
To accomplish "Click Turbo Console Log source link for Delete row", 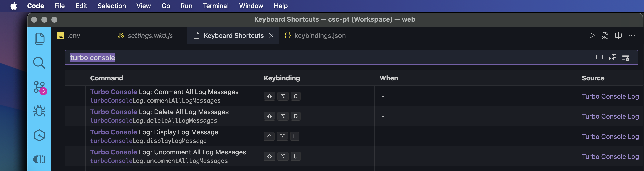I will 610,116.
